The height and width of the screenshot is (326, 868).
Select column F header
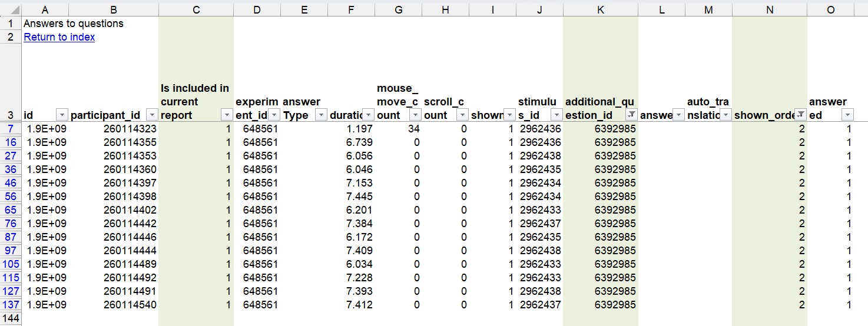tap(352, 9)
